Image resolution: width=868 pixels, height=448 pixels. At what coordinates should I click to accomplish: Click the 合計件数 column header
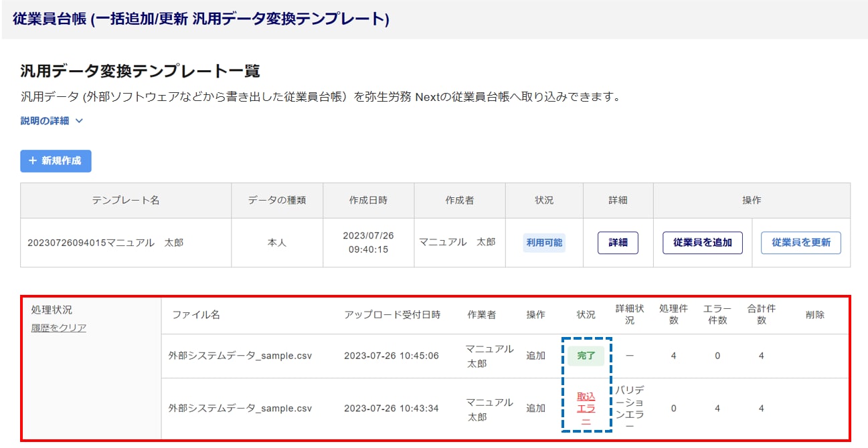click(761, 315)
